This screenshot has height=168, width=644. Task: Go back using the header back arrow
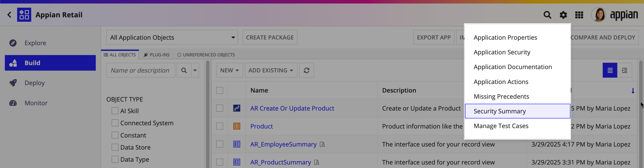(9, 15)
